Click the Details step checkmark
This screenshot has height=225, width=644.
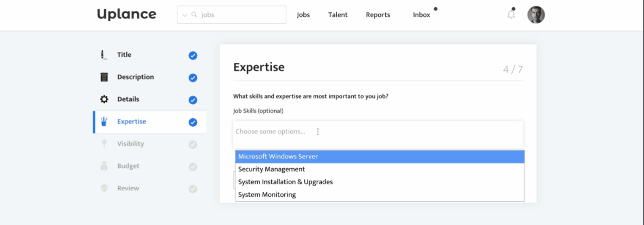coord(193,100)
